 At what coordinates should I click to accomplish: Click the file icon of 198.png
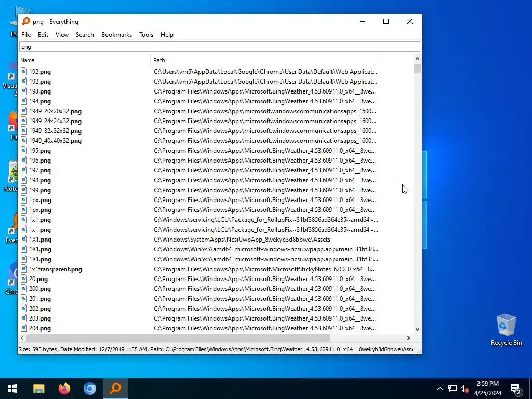24,180
